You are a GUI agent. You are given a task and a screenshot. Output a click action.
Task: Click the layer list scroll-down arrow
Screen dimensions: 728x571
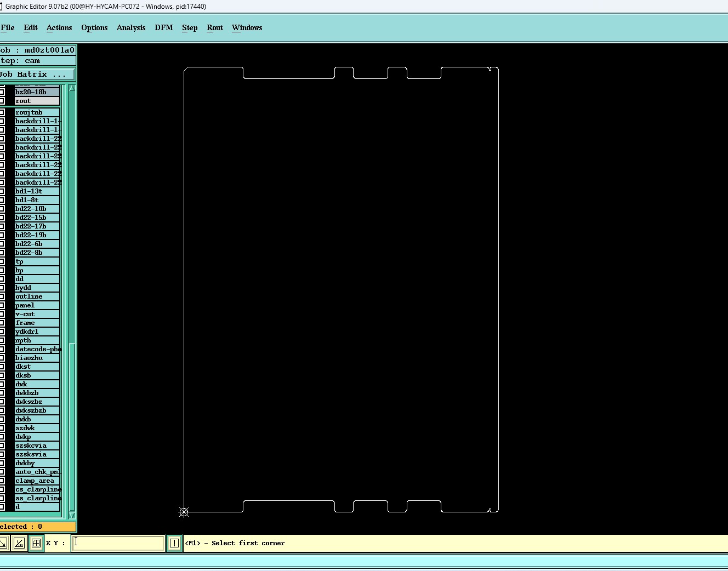tap(72, 515)
